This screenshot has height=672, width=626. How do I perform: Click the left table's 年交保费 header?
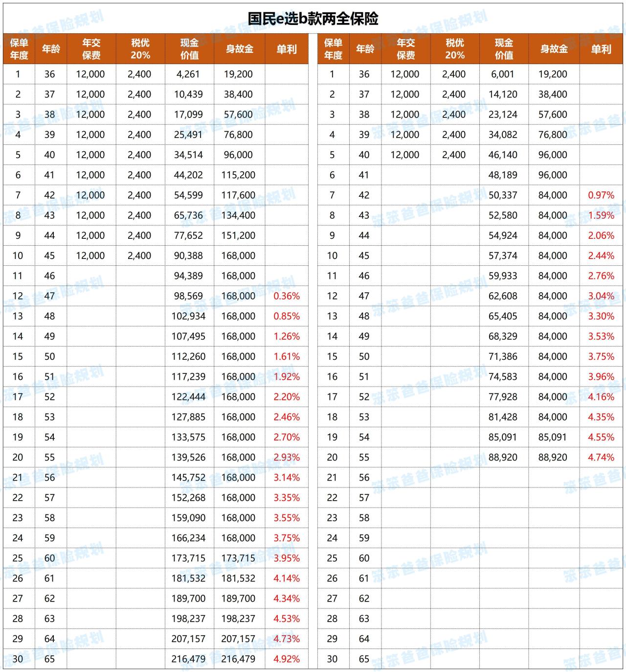point(91,49)
